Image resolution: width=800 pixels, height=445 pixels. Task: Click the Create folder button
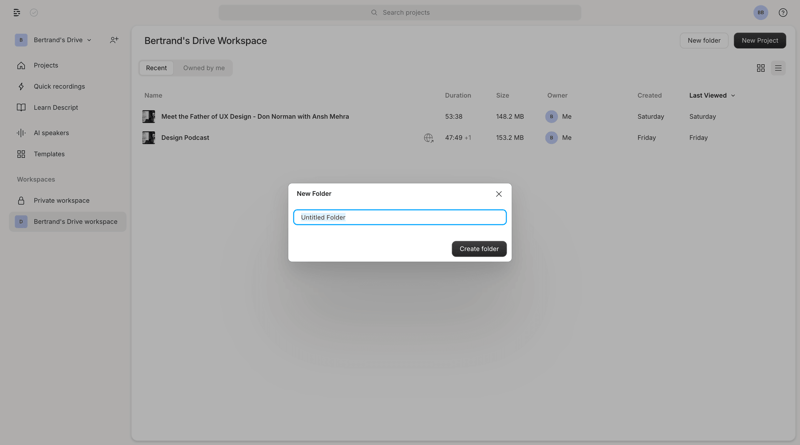tap(479, 249)
